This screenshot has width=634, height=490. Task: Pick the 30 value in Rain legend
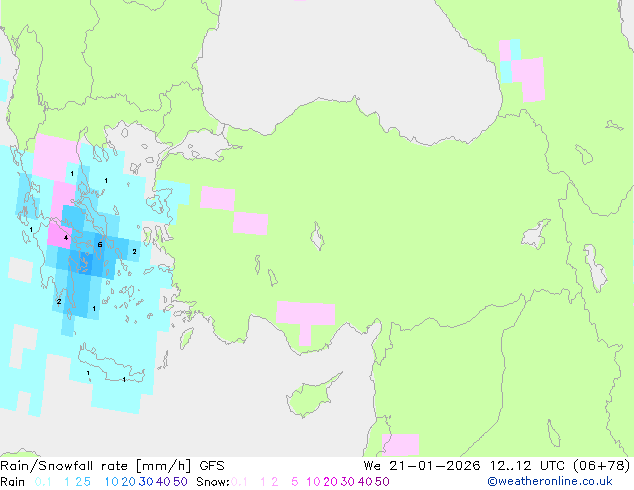(146, 482)
